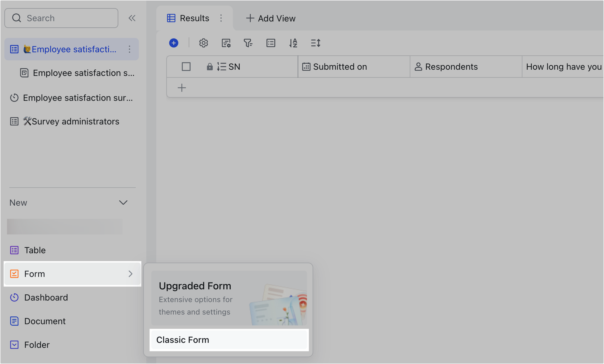604x364 pixels.
Task: Open the Employee satisfaction table in sidebar
Action: coord(72,49)
